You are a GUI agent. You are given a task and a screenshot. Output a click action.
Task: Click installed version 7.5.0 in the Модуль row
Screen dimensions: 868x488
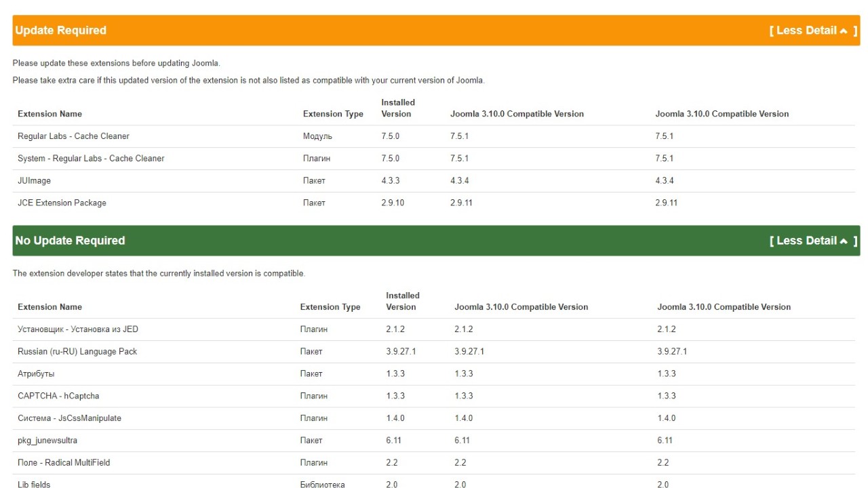point(391,136)
